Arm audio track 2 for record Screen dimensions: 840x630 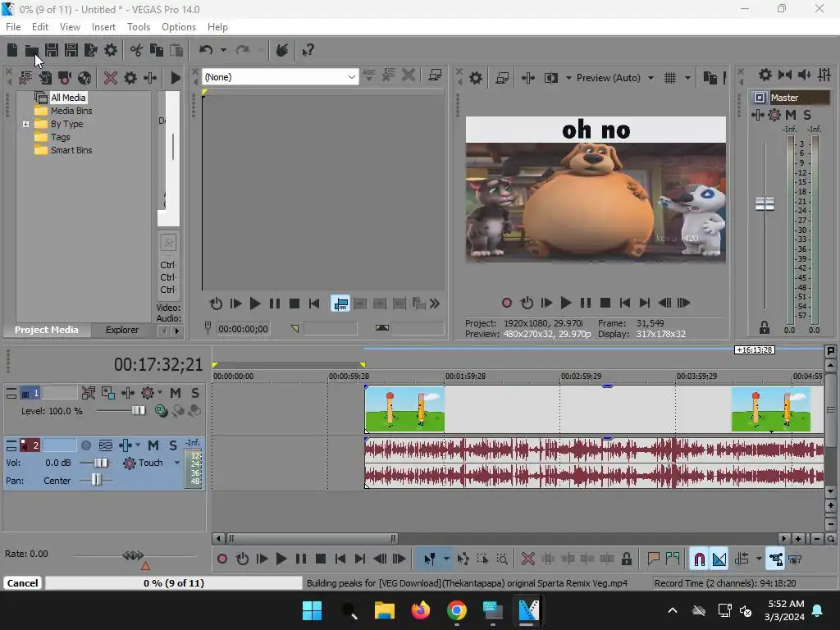(85, 445)
